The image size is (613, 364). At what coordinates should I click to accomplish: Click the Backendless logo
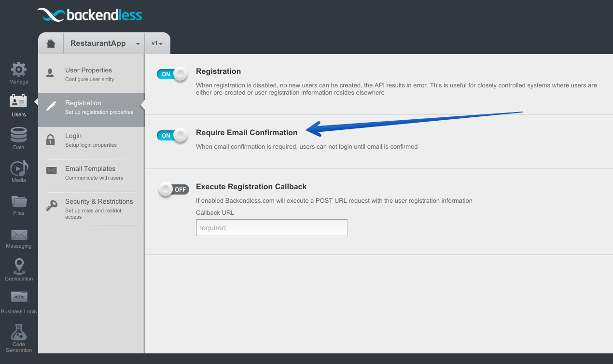(x=90, y=15)
